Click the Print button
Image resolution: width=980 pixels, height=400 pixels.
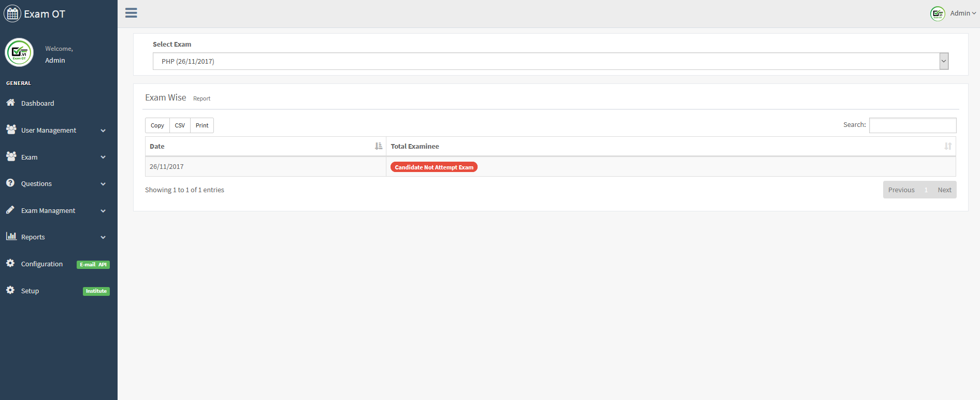click(202, 125)
